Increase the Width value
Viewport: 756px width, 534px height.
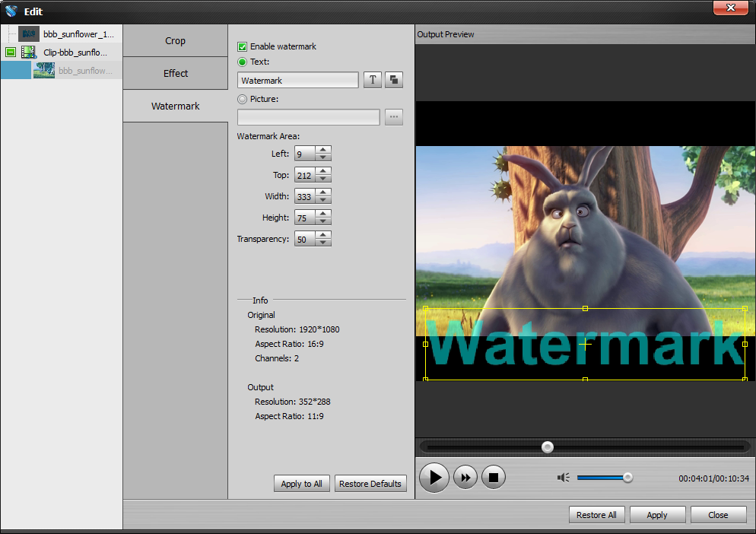pyautogui.click(x=323, y=192)
